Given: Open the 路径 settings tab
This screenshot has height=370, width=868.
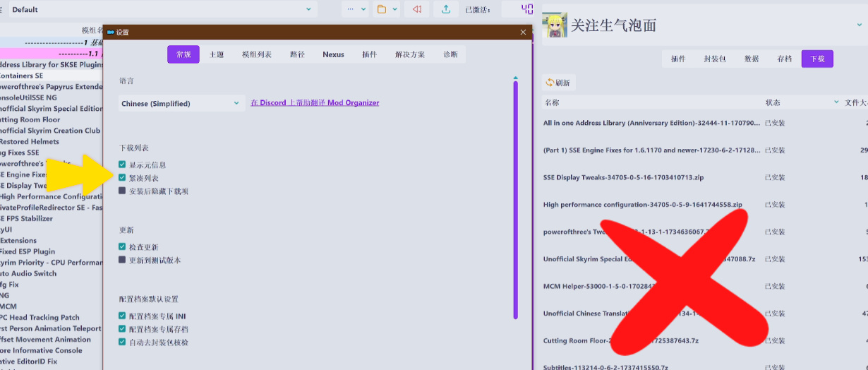Looking at the screenshot, I should click(x=297, y=54).
